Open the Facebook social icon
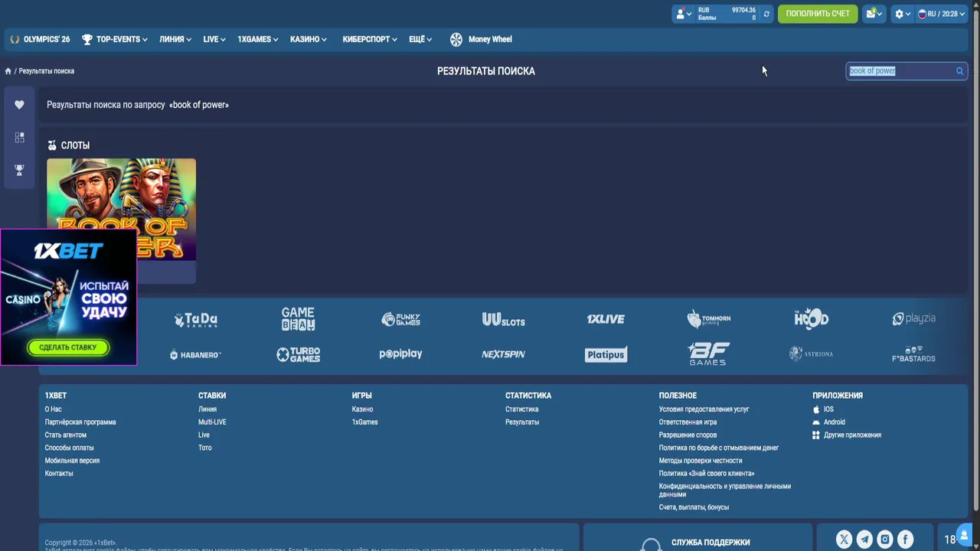Screen dimensions: 980x551 pyautogui.click(x=905, y=540)
